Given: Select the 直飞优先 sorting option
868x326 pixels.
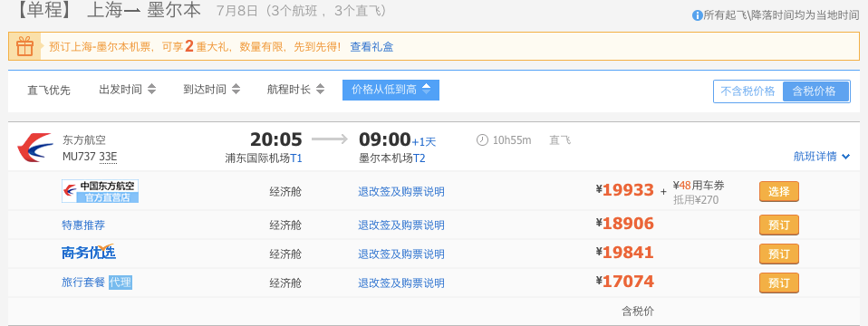Looking at the screenshot, I should pos(49,91).
